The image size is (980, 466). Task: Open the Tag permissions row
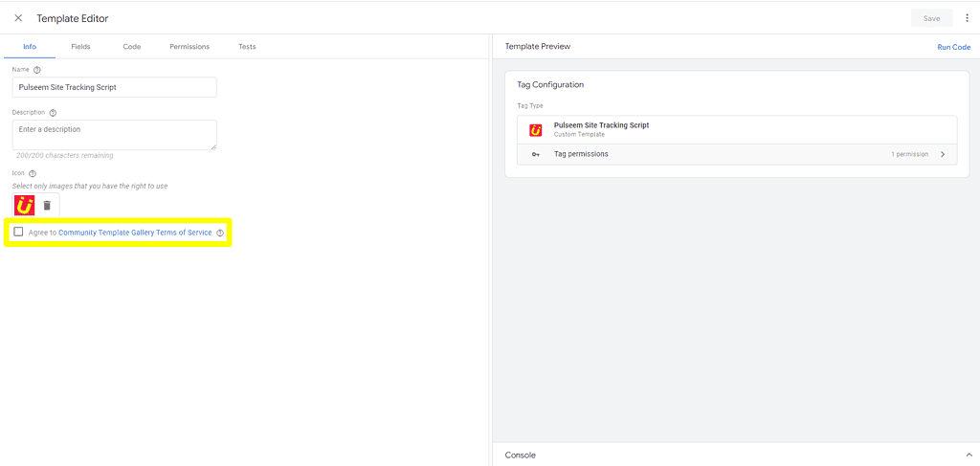click(x=737, y=154)
